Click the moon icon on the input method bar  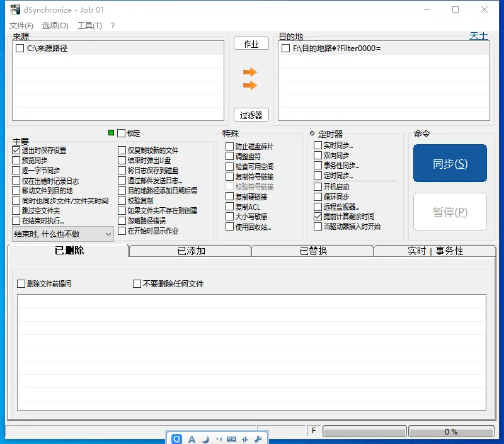click(206, 438)
